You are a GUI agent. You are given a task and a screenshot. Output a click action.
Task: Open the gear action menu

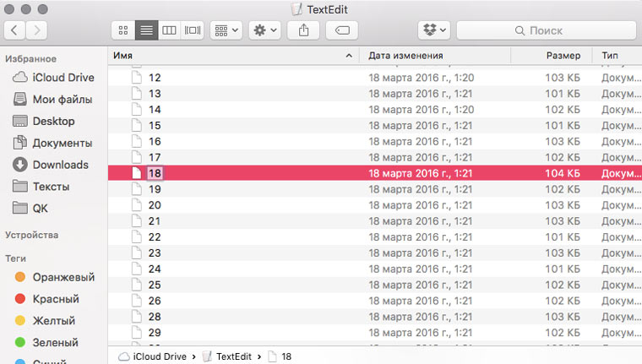coord(265,30)
